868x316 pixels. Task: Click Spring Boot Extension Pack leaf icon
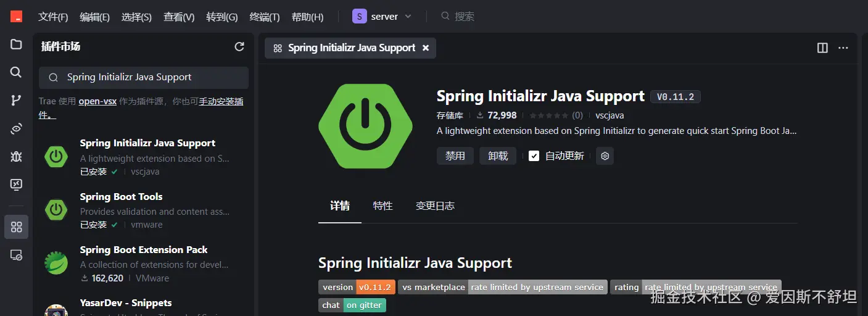pos(56,263)
